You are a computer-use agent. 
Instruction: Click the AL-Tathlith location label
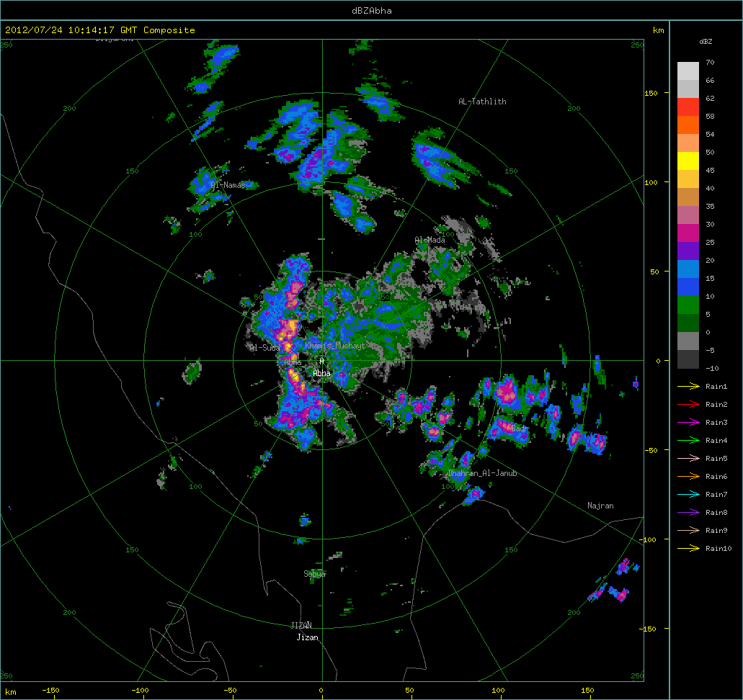(x=482, y=102)
